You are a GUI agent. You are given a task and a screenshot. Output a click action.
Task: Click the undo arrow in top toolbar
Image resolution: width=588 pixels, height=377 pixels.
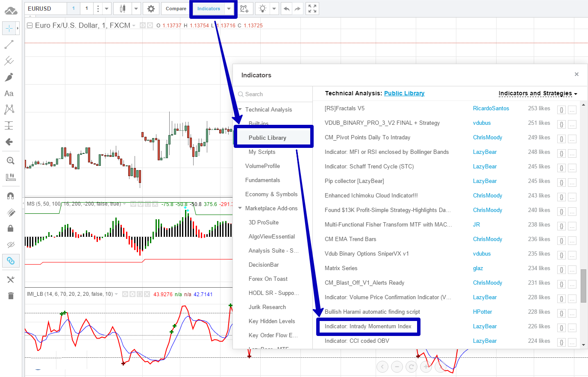tap(286, 9)
